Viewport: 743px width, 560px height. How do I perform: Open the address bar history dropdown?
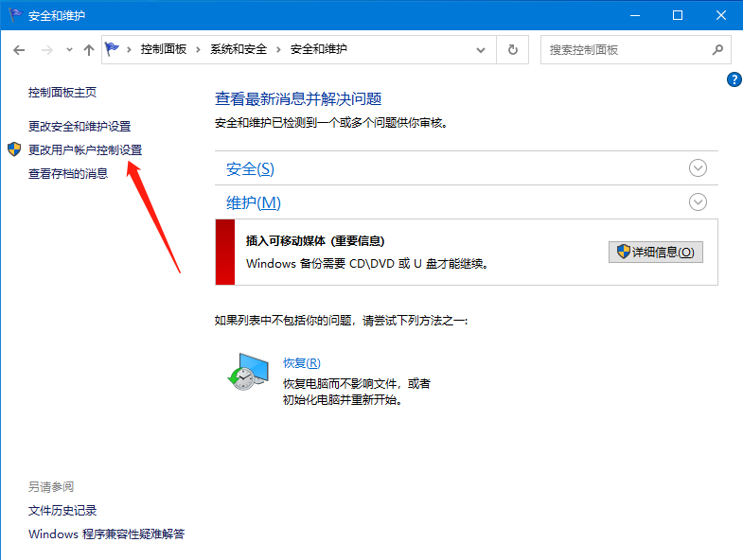click(482, 49)
